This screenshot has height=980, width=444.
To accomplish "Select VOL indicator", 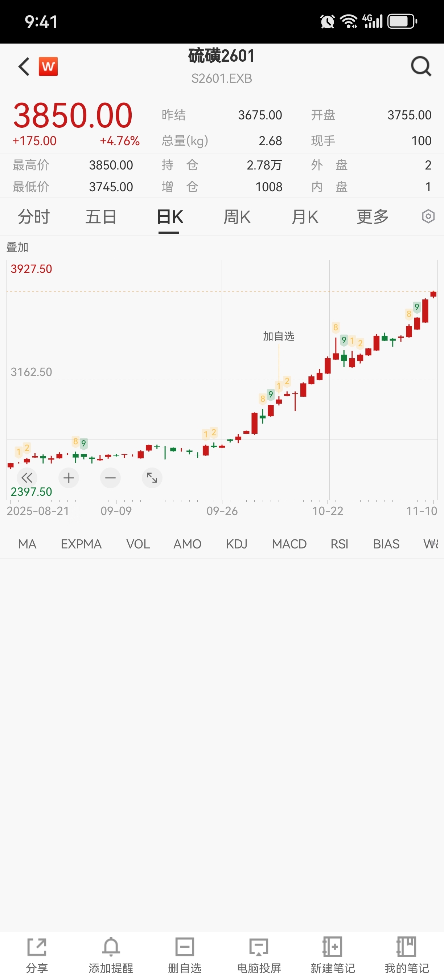I will [138, 544].
